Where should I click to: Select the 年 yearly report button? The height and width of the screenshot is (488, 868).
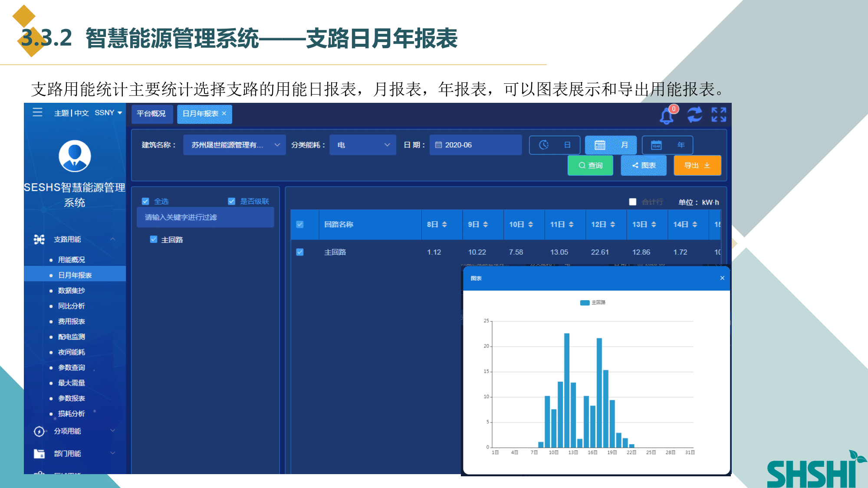667,145
